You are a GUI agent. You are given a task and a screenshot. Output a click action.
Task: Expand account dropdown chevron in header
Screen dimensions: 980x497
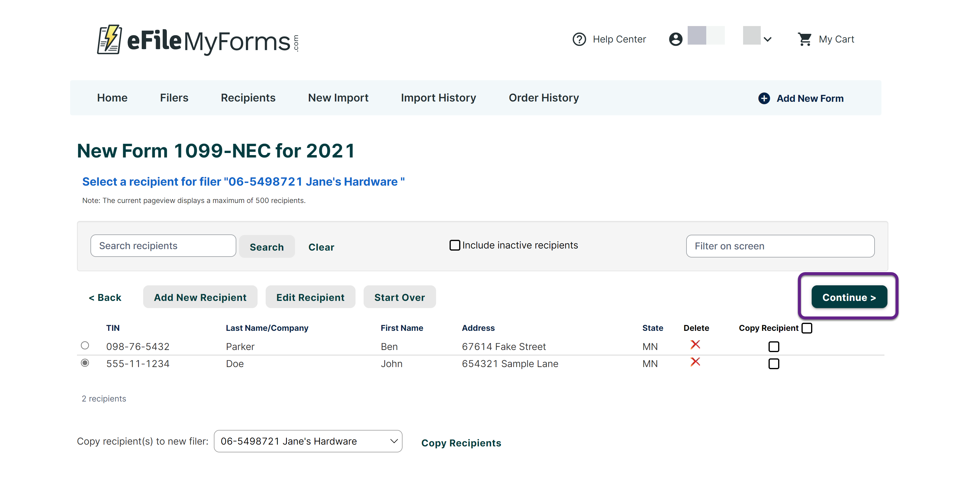point(767,40)
